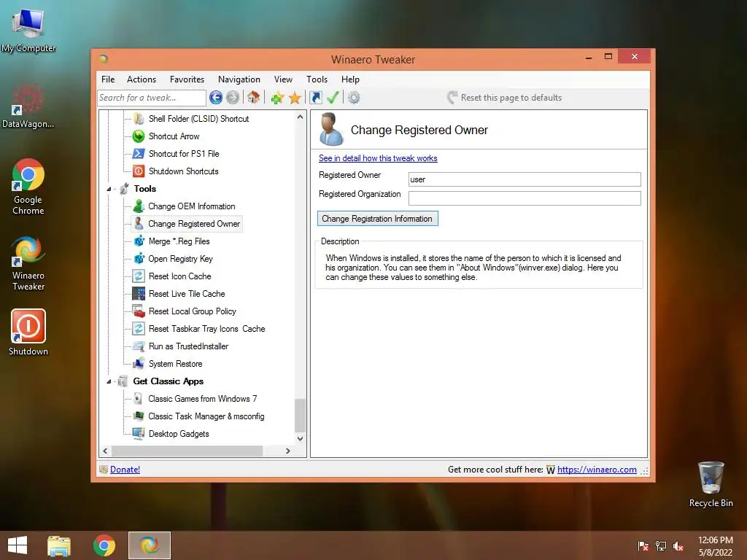Viewport: 747px width, 560px height.
Task: Collapse the Tools tree category
Action: [109, 189]
